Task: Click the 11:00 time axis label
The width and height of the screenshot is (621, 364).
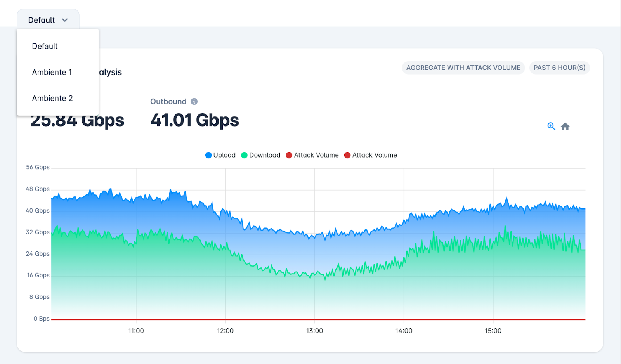Action: pos(136,331)
